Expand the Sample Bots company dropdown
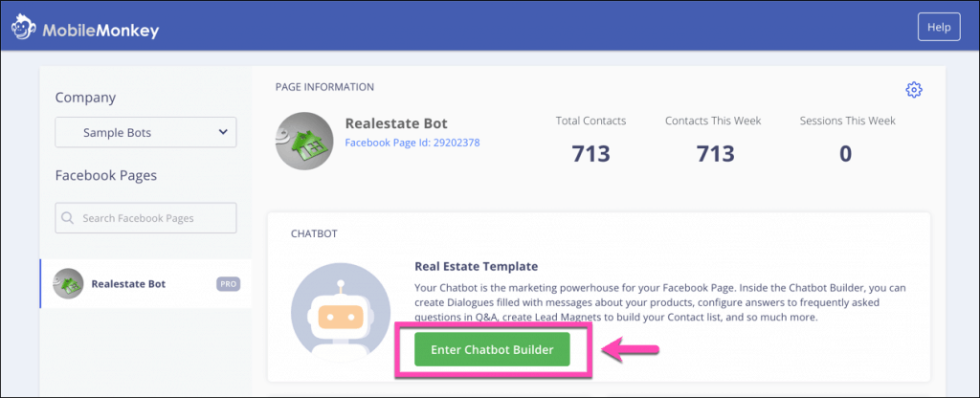The image size is (980, 398). point(145,132)
